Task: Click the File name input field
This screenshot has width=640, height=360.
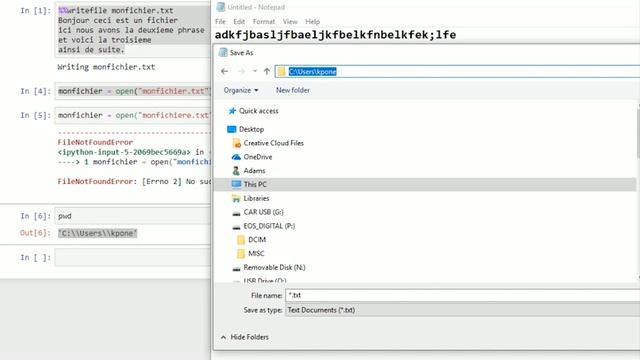Action: tap(462, 296)
